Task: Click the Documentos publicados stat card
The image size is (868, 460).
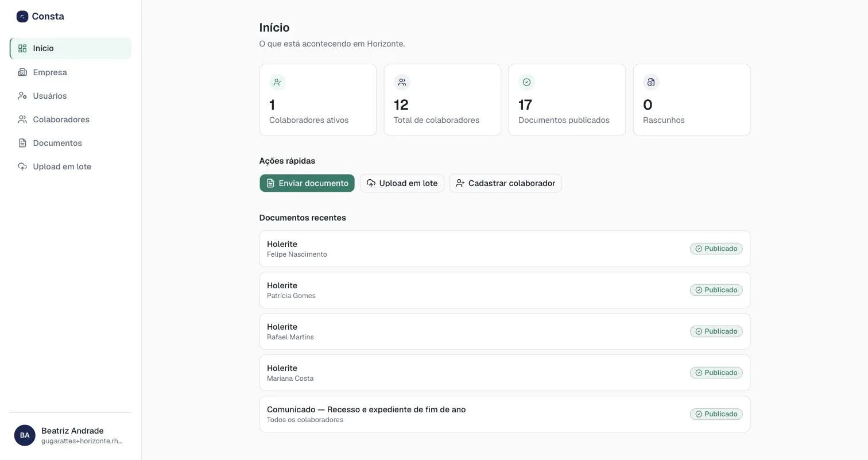Action: pyautogui.click(x=567, y=100)
